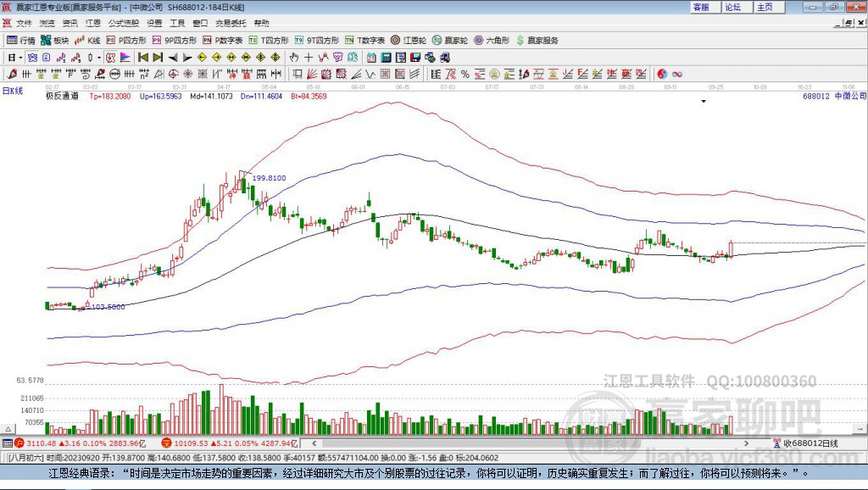Viewport: 868px width, 490px height.
Task: Go to 主页 homepage button
Action: click(x=769, y=7)
